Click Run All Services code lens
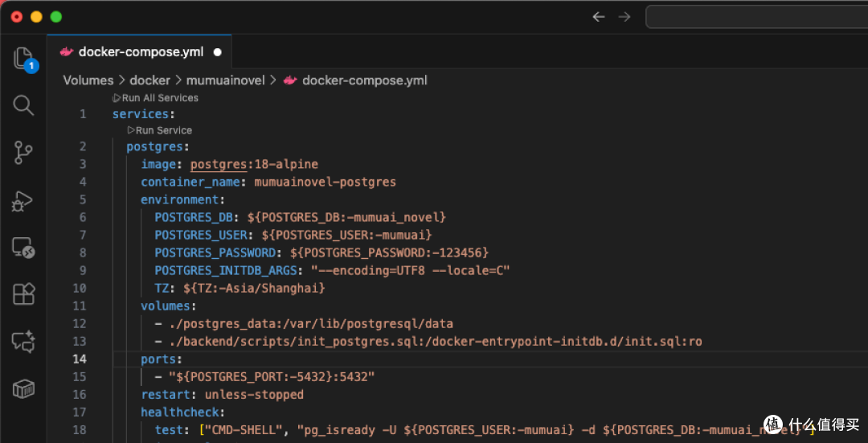 pyautogui.click(x=155, y=98)
